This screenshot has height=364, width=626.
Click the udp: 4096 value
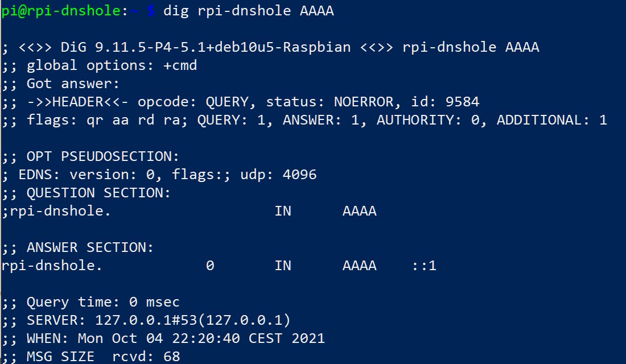(278, 175)
